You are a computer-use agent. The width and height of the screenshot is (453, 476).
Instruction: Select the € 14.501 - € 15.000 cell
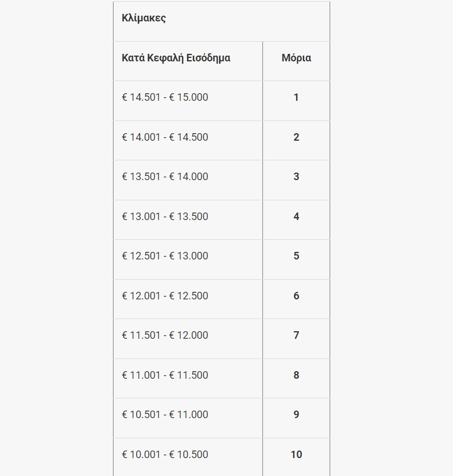[x=165, y=97]
